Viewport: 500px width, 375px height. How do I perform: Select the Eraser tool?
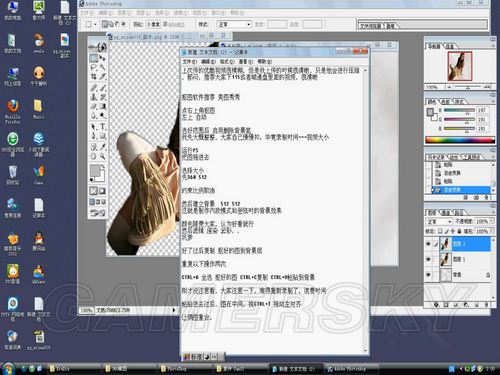pos(94,107)
